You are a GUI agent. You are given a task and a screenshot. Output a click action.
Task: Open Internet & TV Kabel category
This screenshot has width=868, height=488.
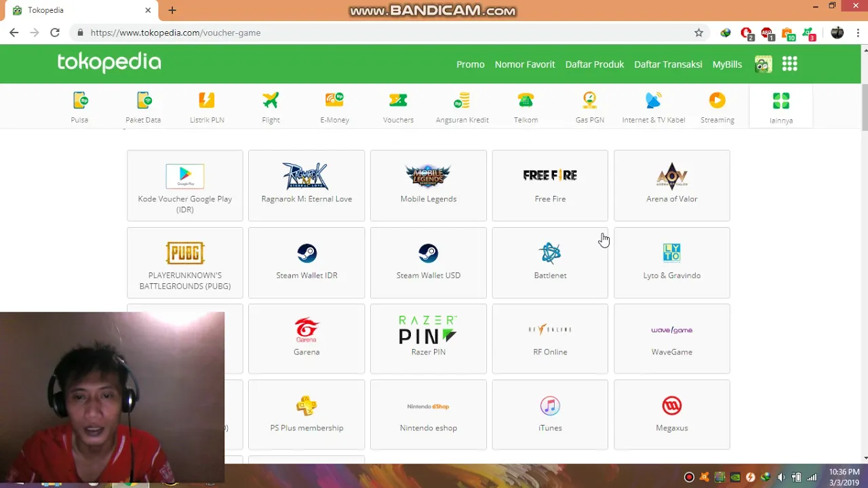(x=654, y=107)
